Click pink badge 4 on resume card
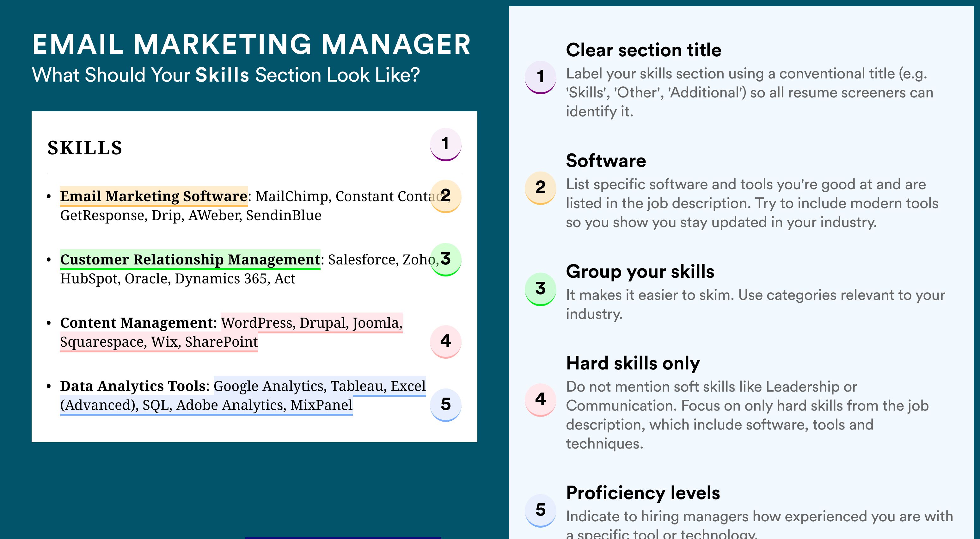Image resolution: width=980 pixels, height=539 pixels. (445, 341)
